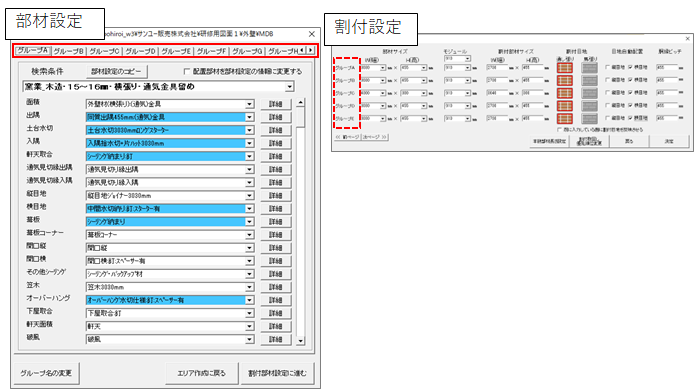Open the 幕板コーナー dropdown
Screen dimensions: 694x389
tap(250, 235)
